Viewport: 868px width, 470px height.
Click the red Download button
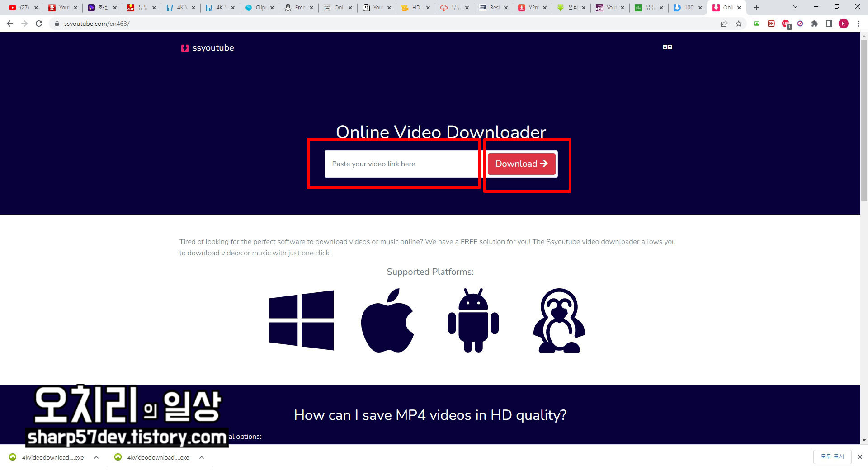(521, 164)
